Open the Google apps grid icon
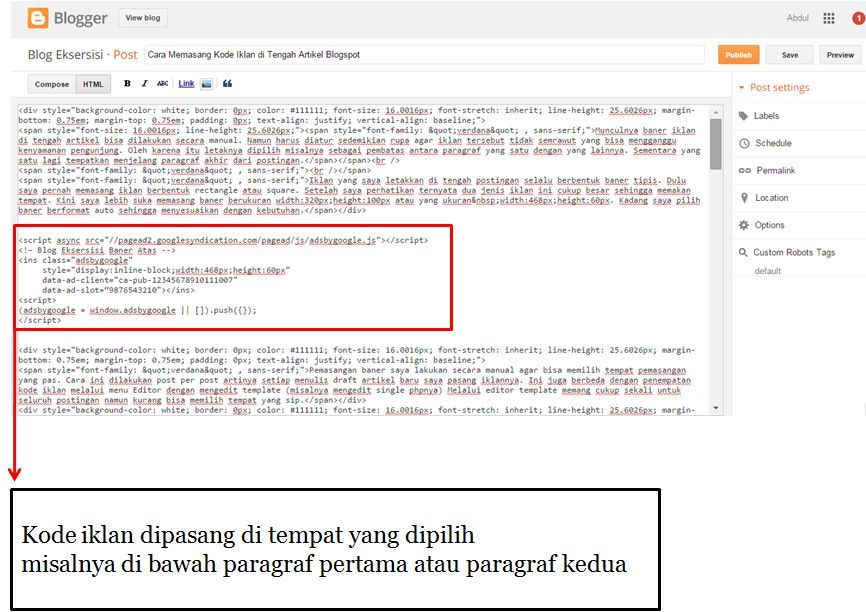The image size is (866, 612). tap(828, 18)
